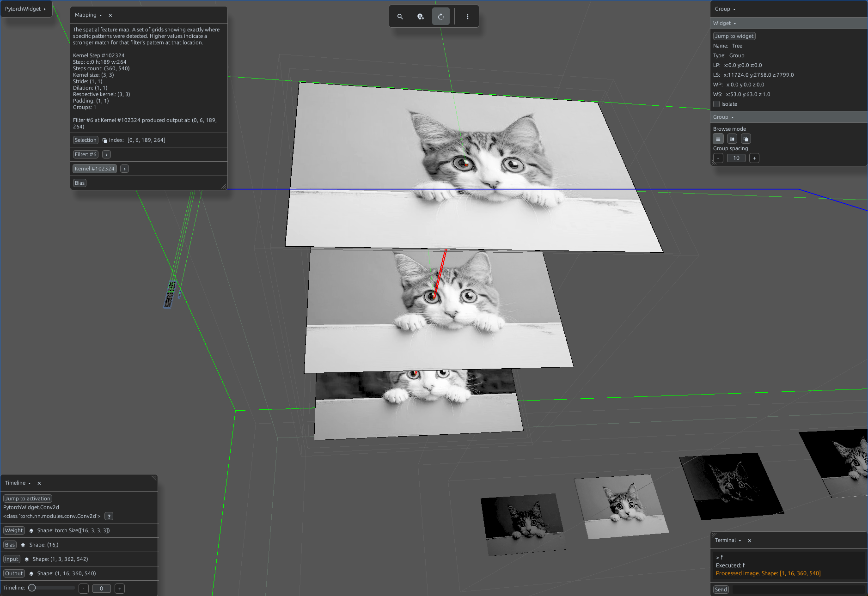Open the Group panel title dropdown
This screenshot has width=868, height=596.
pyautogui.click(x=725, y=9)
